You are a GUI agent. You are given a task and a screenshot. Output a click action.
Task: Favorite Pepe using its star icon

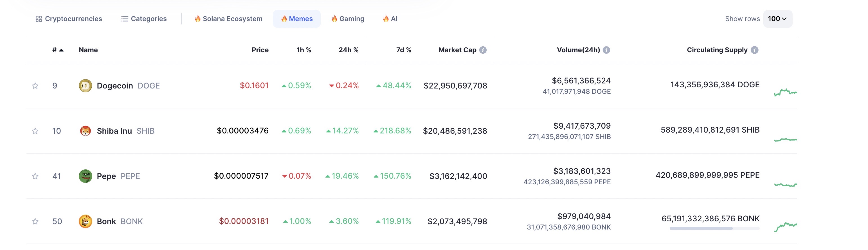click(35, 176)
